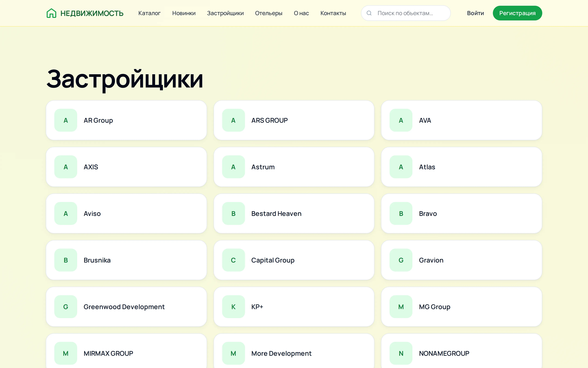Click the green Регистрация button
This screenshot has width=588, height=368.
point(517,13)
